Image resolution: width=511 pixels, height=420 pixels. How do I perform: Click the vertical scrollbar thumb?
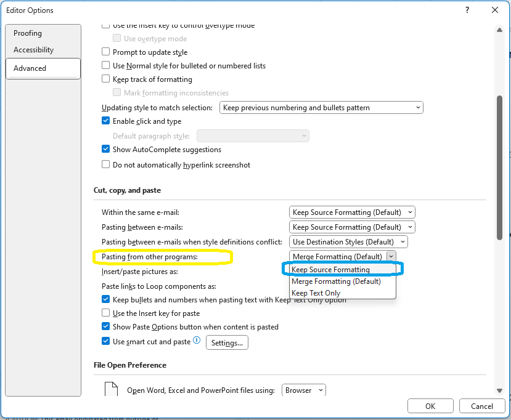pos(499,166)
